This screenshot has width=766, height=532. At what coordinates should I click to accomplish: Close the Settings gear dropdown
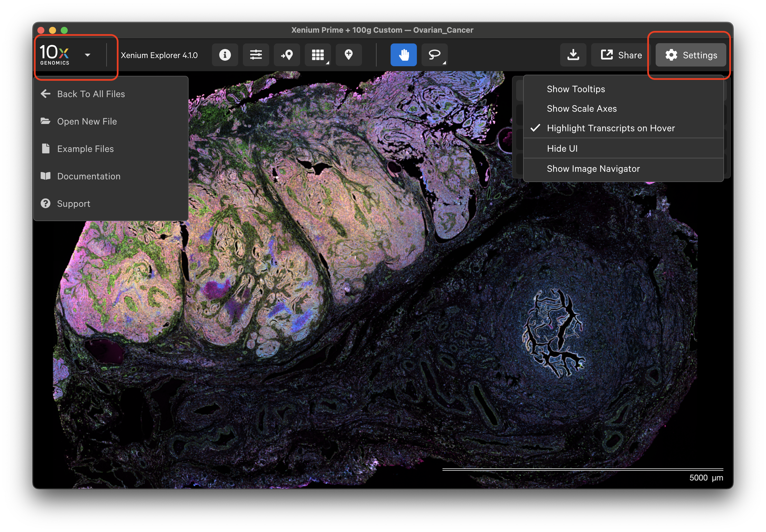pyautogui.click(x=691, y=55)
